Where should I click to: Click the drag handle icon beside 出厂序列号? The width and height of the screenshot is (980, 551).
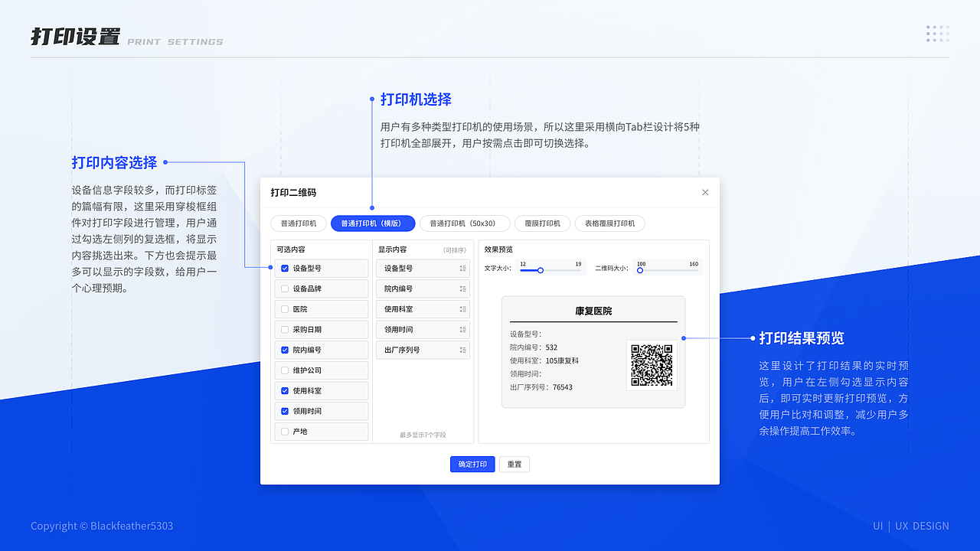point(463,350)
